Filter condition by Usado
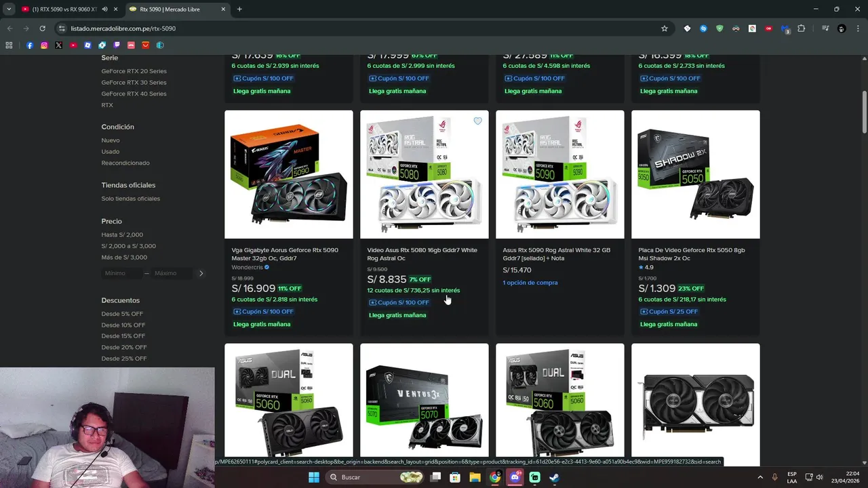 111,152
